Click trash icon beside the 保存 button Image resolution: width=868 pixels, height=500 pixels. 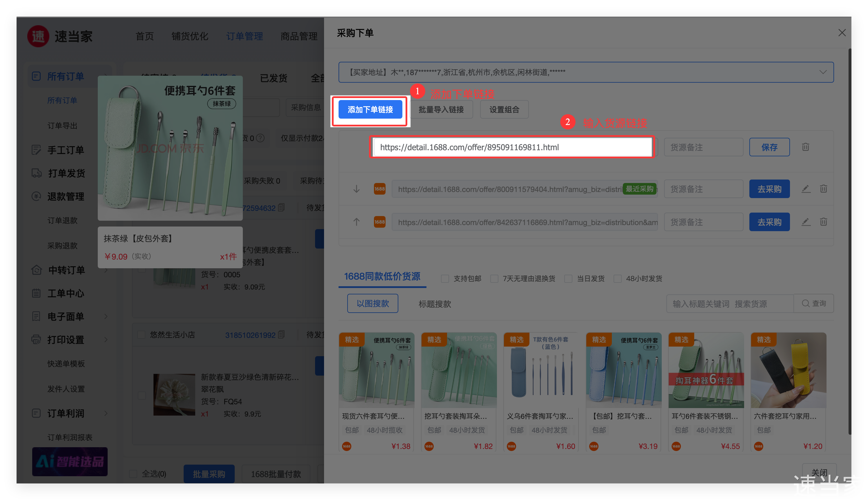tap(806, 147)
